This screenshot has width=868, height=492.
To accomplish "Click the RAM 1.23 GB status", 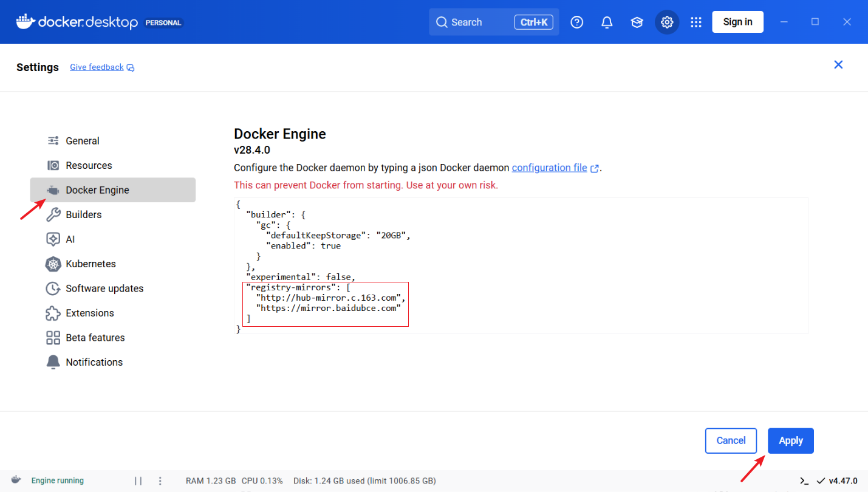I will click(x=211, y=481).
